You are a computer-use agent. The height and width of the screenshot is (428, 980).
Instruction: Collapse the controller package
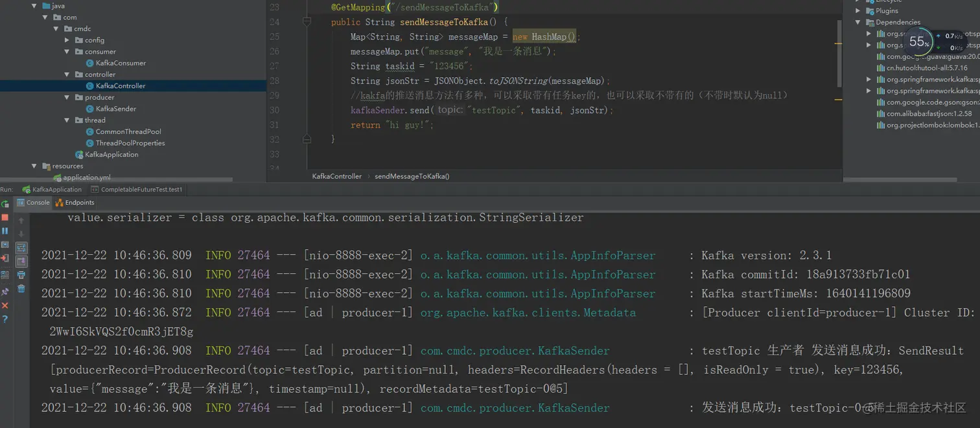67,74
